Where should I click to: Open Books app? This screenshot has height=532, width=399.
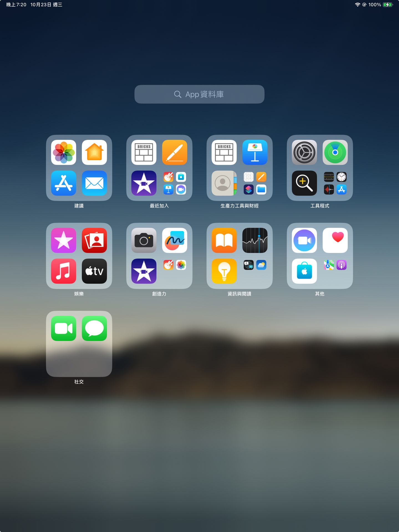tap(224, 241)
